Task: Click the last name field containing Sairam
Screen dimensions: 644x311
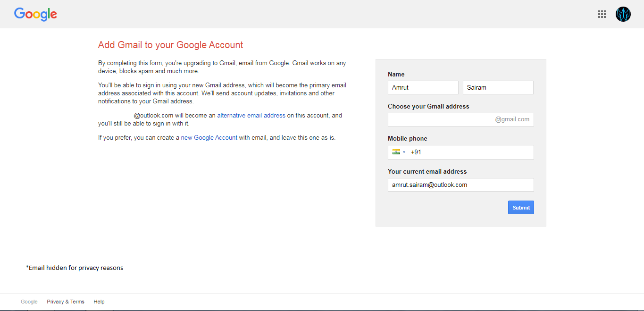Action: (x=498, y=87)
